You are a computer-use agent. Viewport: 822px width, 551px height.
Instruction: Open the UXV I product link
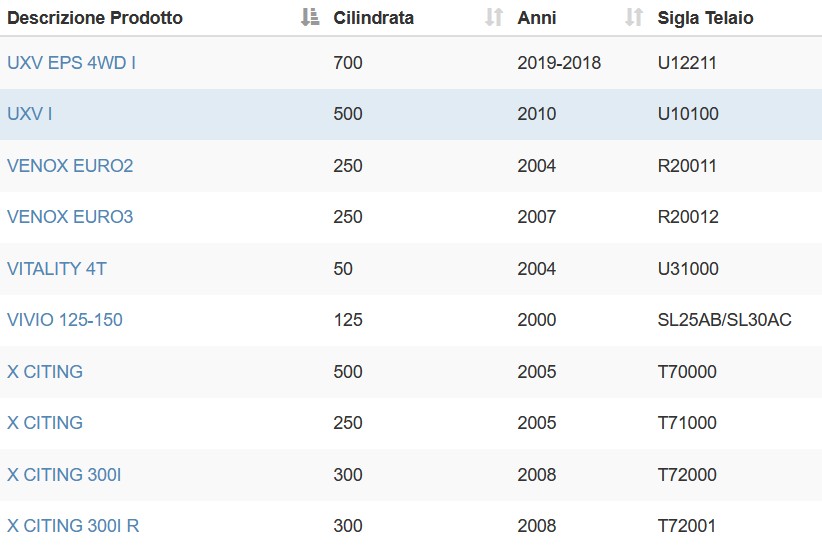point(30,114)
